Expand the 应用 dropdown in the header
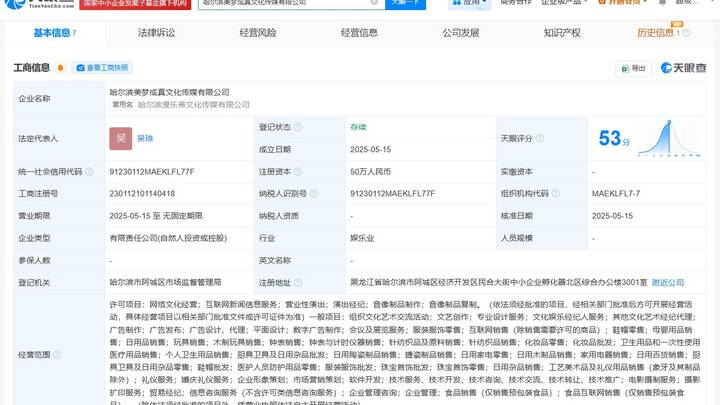Image resolution: width=720 pixels, height=405 pixels. [x=469, y=3]
